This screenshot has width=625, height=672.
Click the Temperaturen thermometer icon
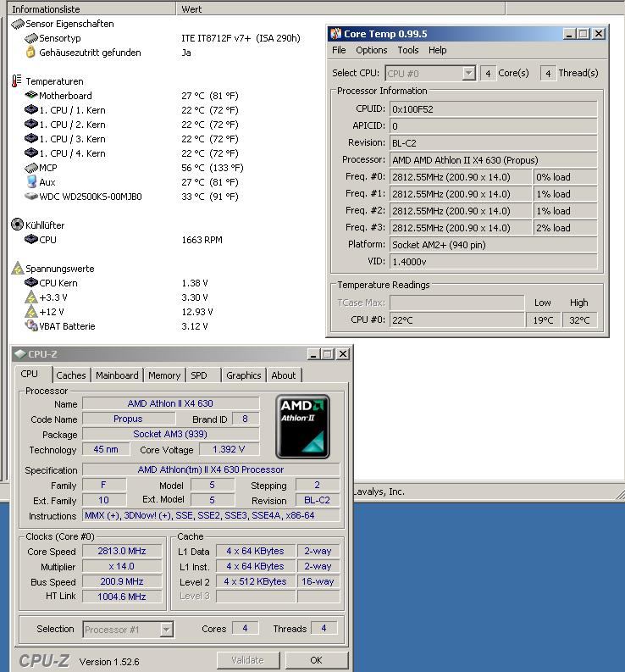(17, 81)
